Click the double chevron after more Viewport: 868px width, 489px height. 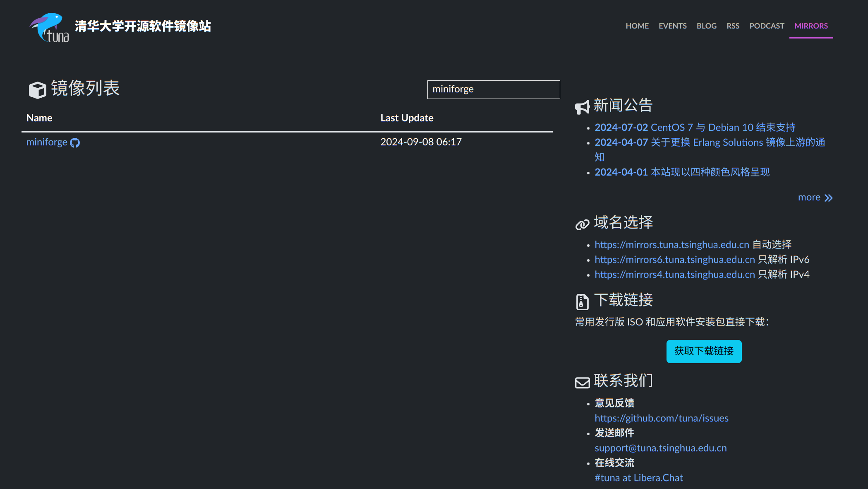(828, 198)
